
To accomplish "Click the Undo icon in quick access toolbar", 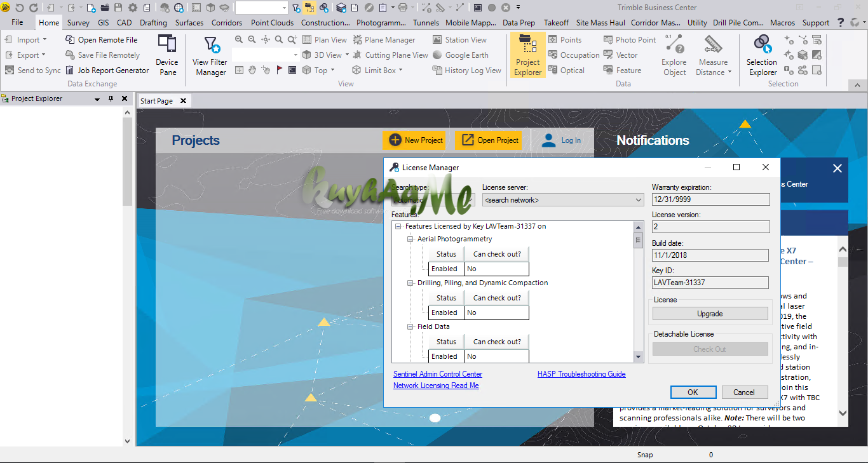I will (19, 8).
